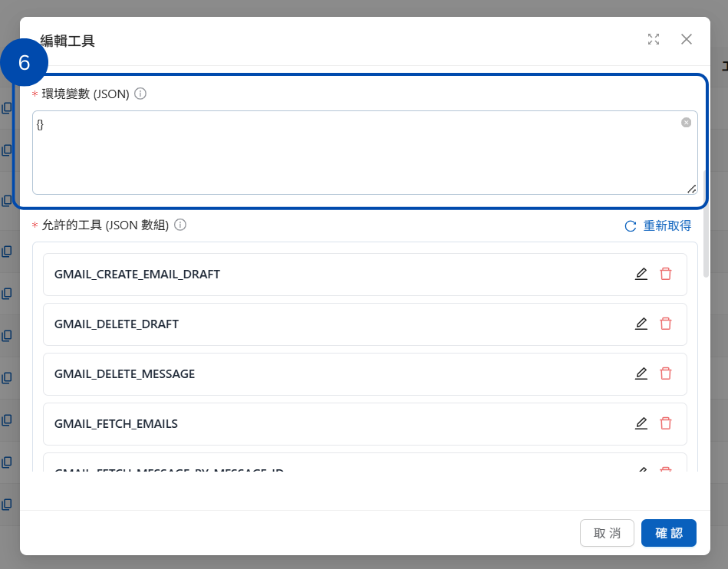The image size is (728, 569).
Task: Delete the GMAIL_FETCH_EMAILS tool entry
Action: tap(666, 423)
